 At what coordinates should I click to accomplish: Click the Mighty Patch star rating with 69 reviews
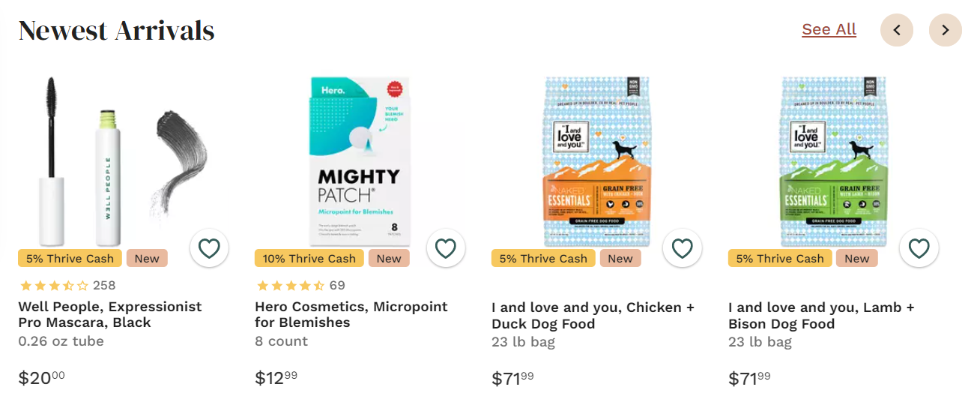pyautogui.click(x=300, y=286)
